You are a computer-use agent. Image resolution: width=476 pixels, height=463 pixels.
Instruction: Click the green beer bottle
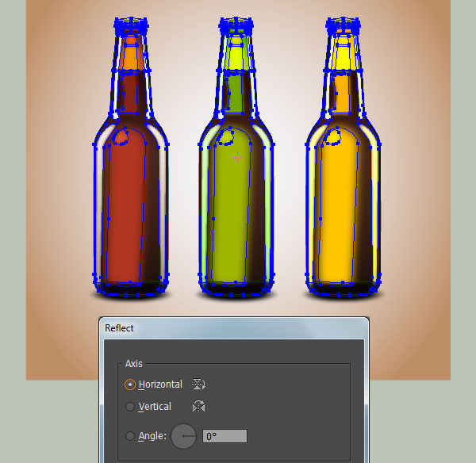point(236,158)
